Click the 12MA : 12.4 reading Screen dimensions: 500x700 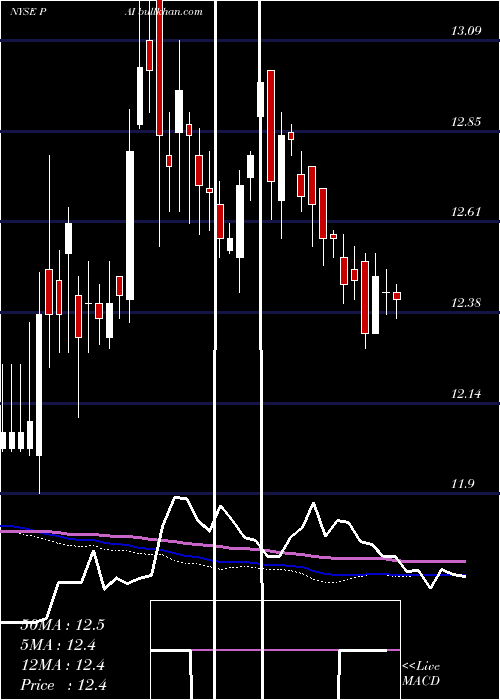[63, 665]
